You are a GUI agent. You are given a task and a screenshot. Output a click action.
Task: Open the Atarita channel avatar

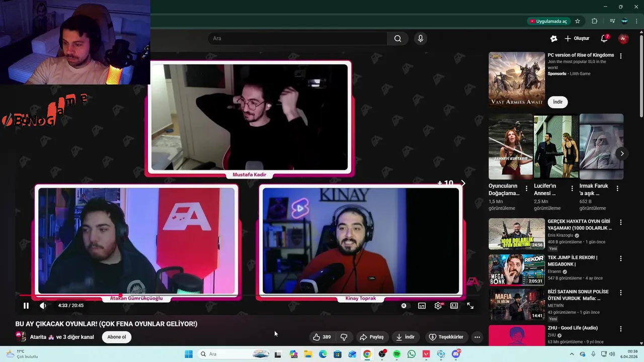pos(21,336)
